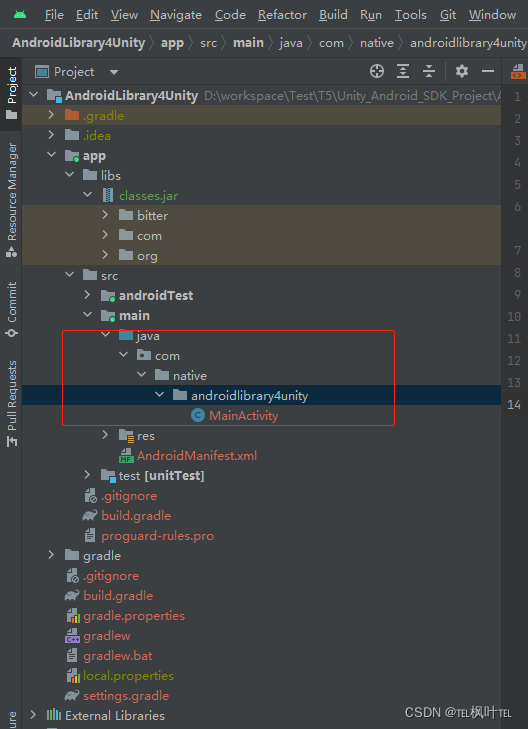Viewport: 528px width, 729px height.
Task: Click the gradlew.bat file icon
Action: tap(72, 656)
